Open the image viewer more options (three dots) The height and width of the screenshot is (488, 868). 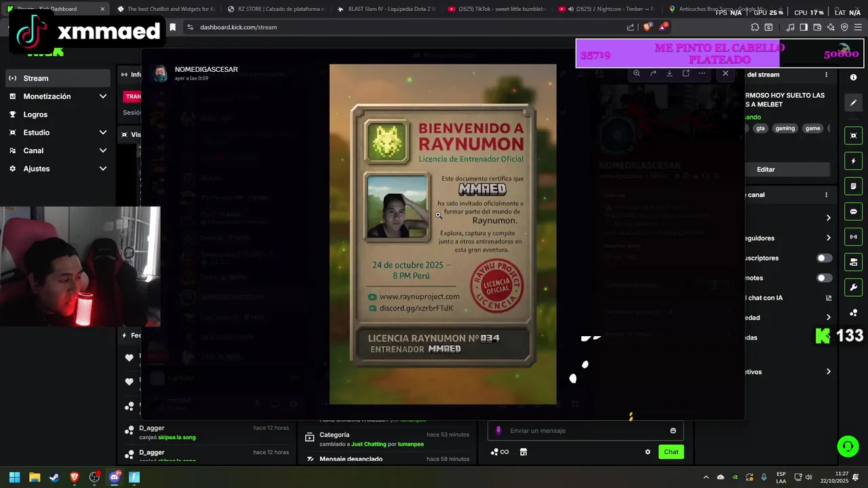(702, 73)
